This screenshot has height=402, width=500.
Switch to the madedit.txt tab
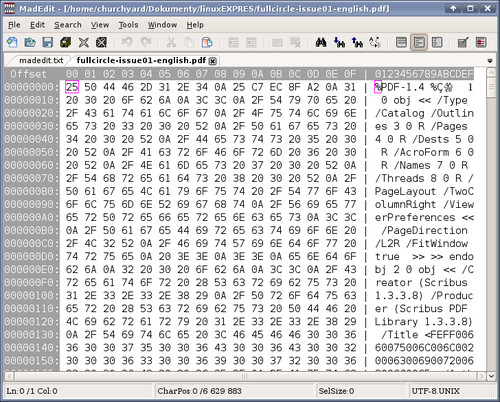(41, 60)
